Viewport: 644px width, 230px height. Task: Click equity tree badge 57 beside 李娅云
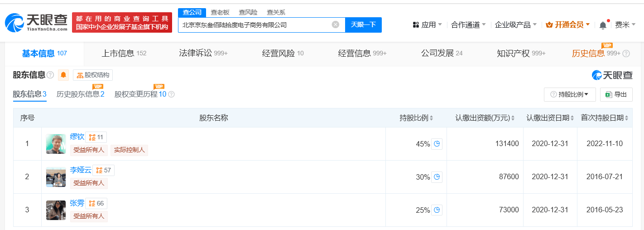coord(103,170)
